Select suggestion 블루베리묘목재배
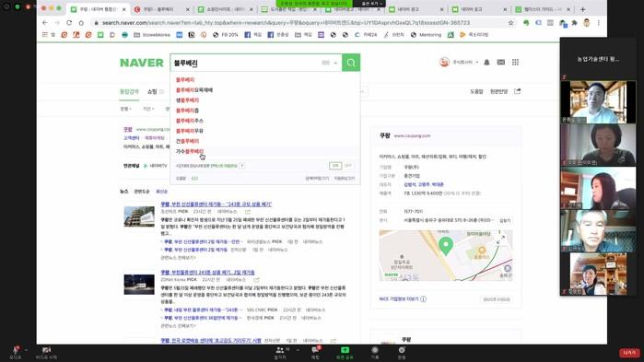The width and height of the screenshot is (644, 362). [x=194, y=90]
